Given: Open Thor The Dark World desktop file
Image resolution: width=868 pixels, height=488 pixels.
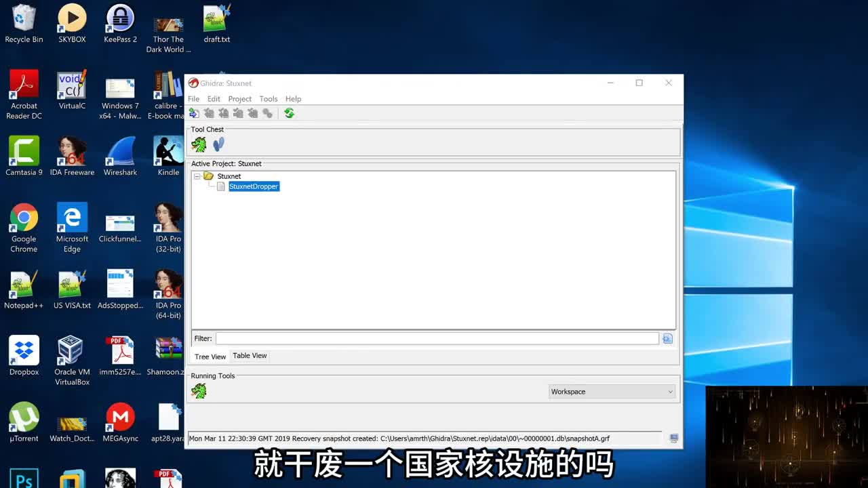Looking at the screenshot, I should [168, 34].
